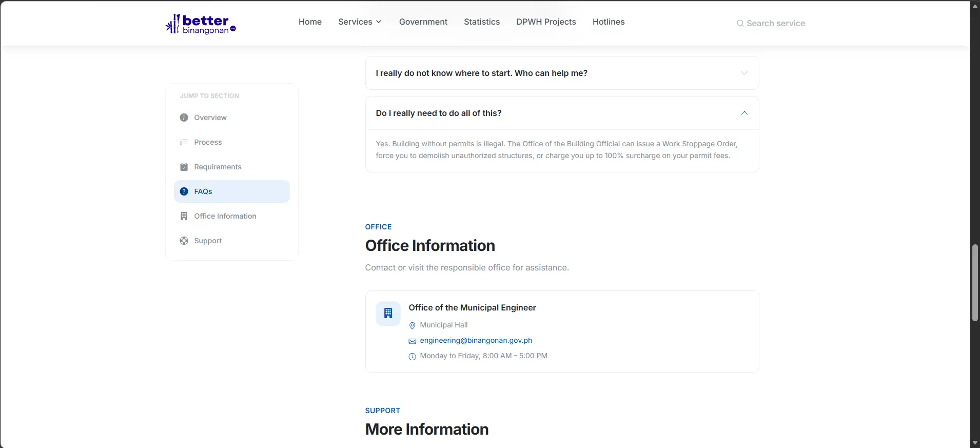Open the Statistics page
The image size is (980, 448).
point(482,22)
